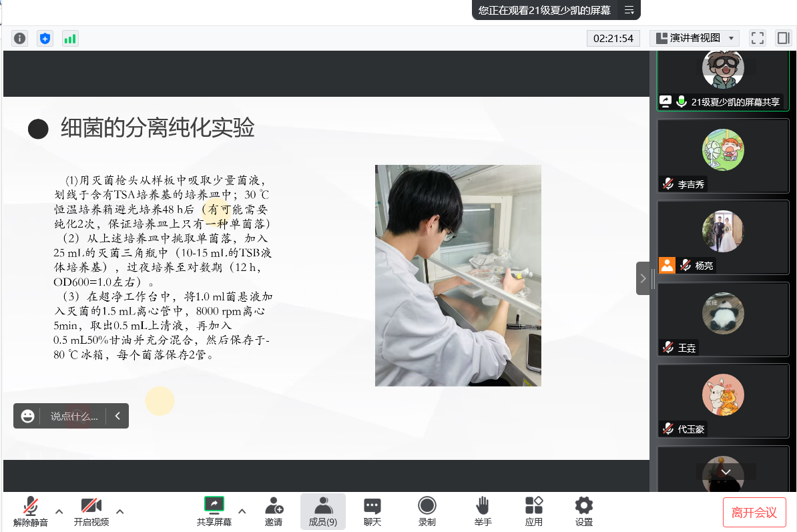Click muted mic icon beside 李吉秀
797x532 pixels.
668,184
